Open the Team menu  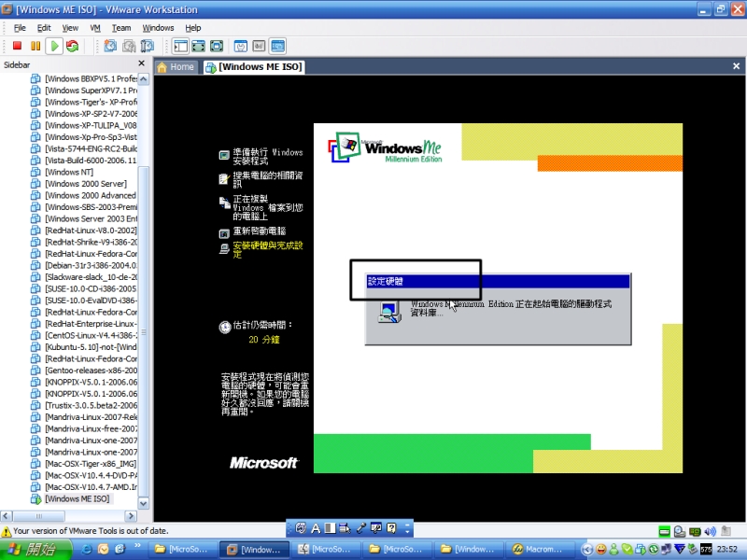[121, 28]
